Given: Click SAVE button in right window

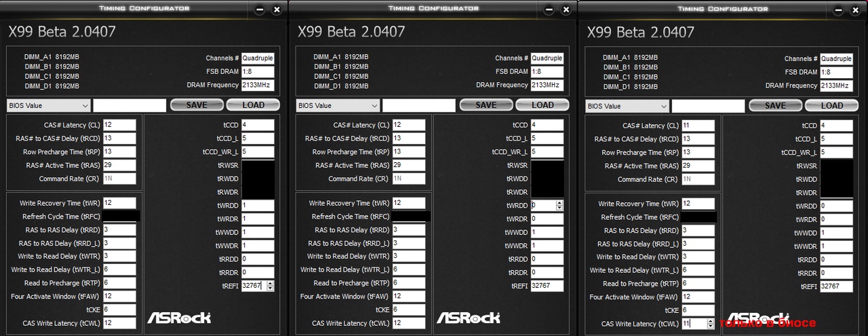Looking at the screenshot, I should (776, 106).
